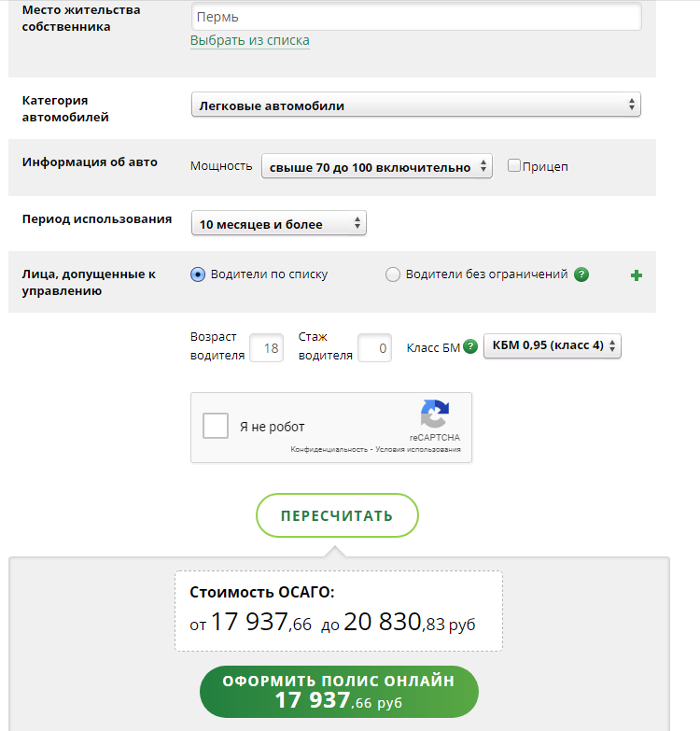Click the green plus add-driver icon
The image size is (700, 731).
[x=637, y=275]
